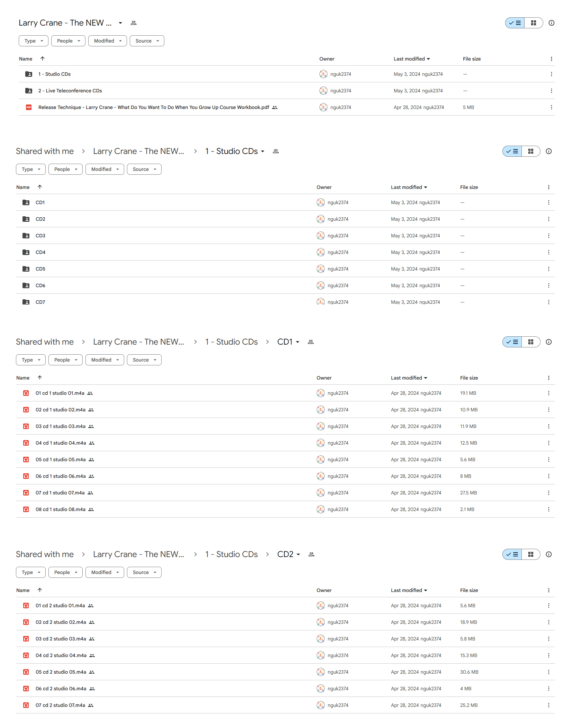Click the audio icon of 01 cd 1 studio 01.m4a
The width and height of the screenshot is (573, 728).
pos(26,393)
